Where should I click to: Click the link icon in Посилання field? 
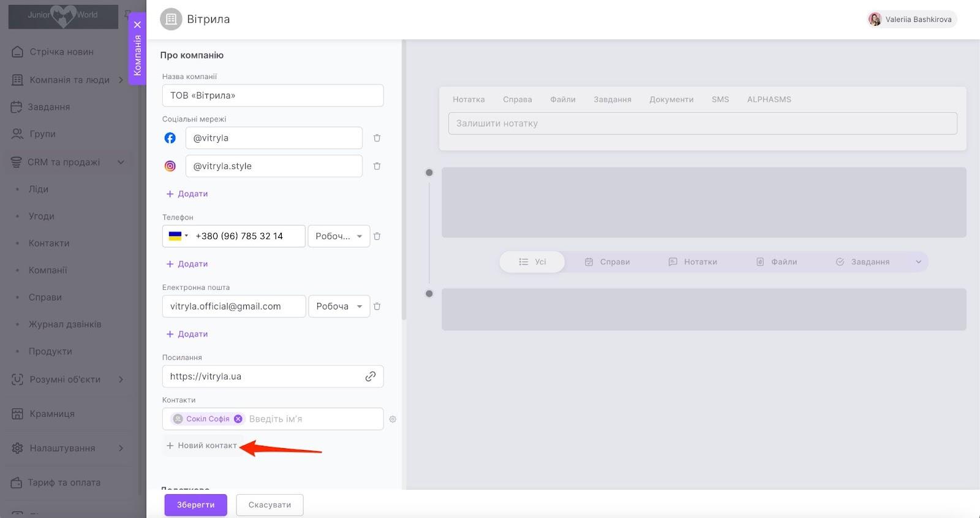pos(370,376)
